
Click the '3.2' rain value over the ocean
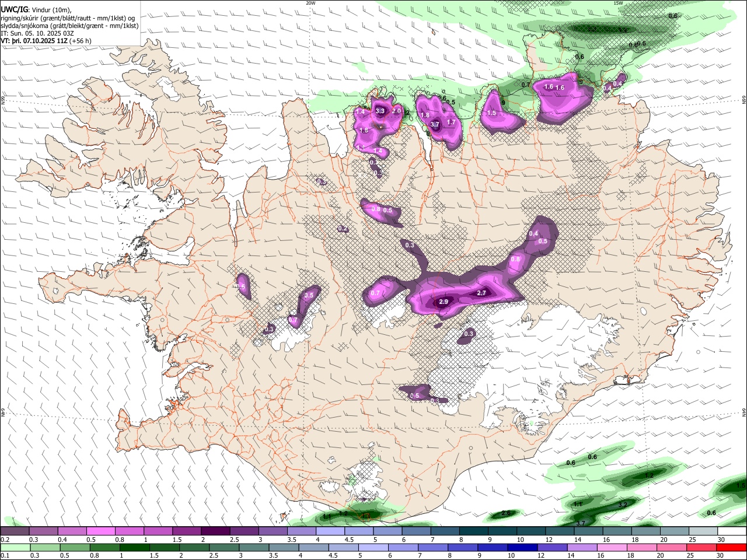coord(622,505)
